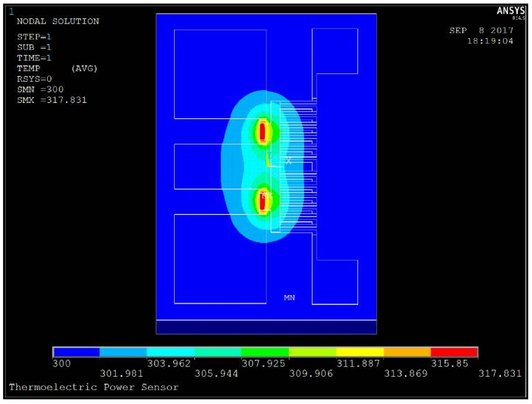Screen dimensions: 532x404
Task: Click legend value '311.887'
Action: point(358,364)
